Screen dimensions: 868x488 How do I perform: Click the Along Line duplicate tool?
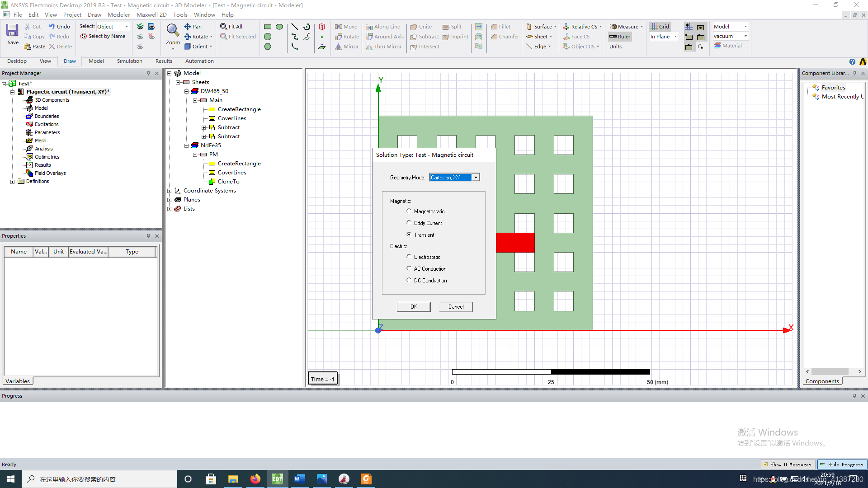click(x=383, y=27)
